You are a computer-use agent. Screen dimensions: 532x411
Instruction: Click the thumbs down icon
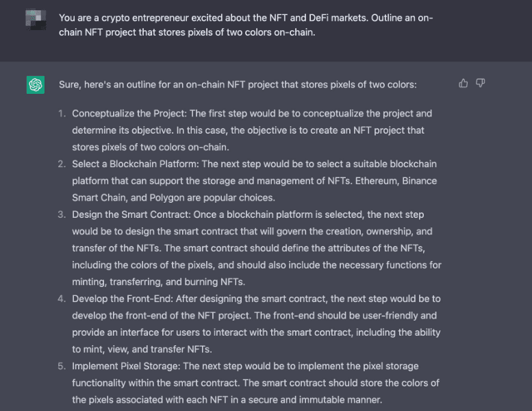(x=480, y=83)
